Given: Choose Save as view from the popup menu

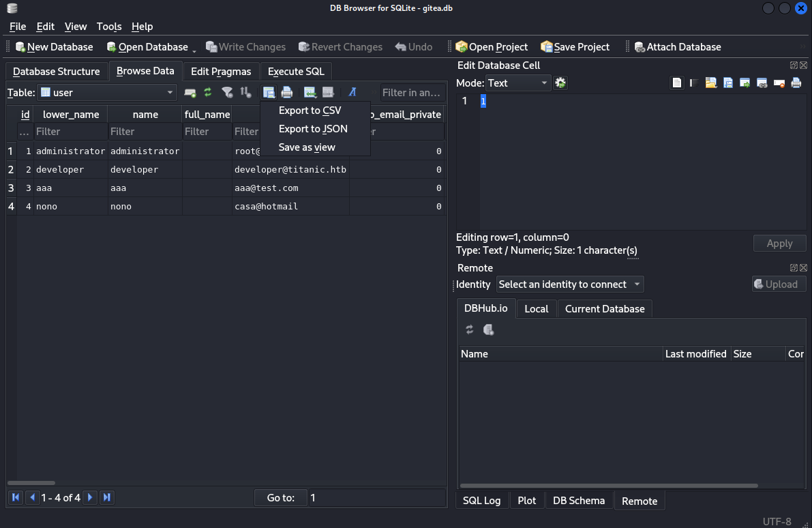Looking at the screenshot, I should [315, 147].
